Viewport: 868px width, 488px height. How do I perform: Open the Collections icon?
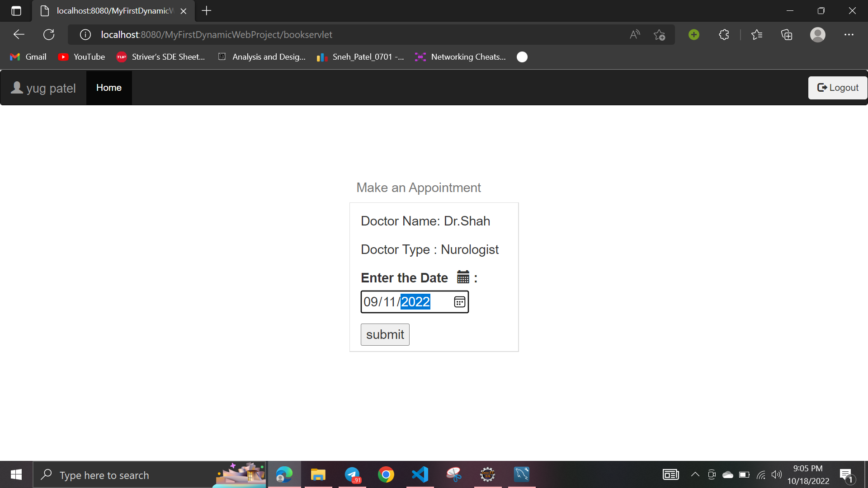click(x=787, y=34)
